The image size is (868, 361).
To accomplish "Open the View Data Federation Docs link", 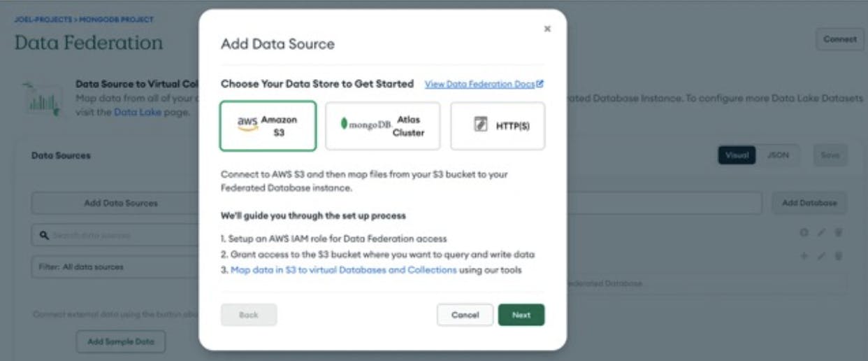I will coord(479,84).
